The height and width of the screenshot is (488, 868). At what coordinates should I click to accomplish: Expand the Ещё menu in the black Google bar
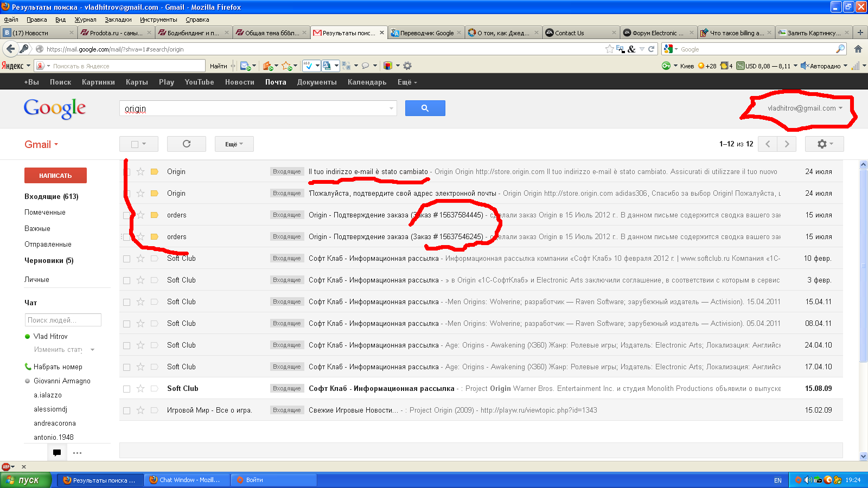(x=407, y=82)
